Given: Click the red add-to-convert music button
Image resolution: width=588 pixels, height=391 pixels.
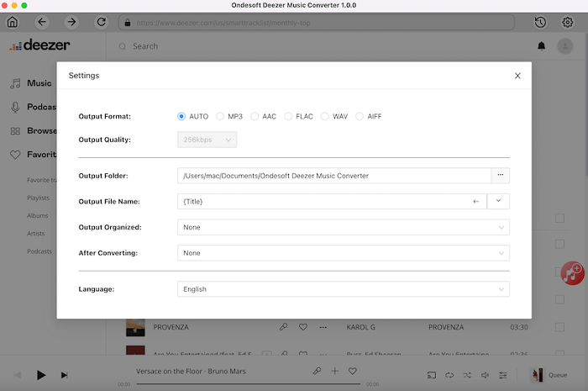Looking at the screenshot, I should click(572, 272).
